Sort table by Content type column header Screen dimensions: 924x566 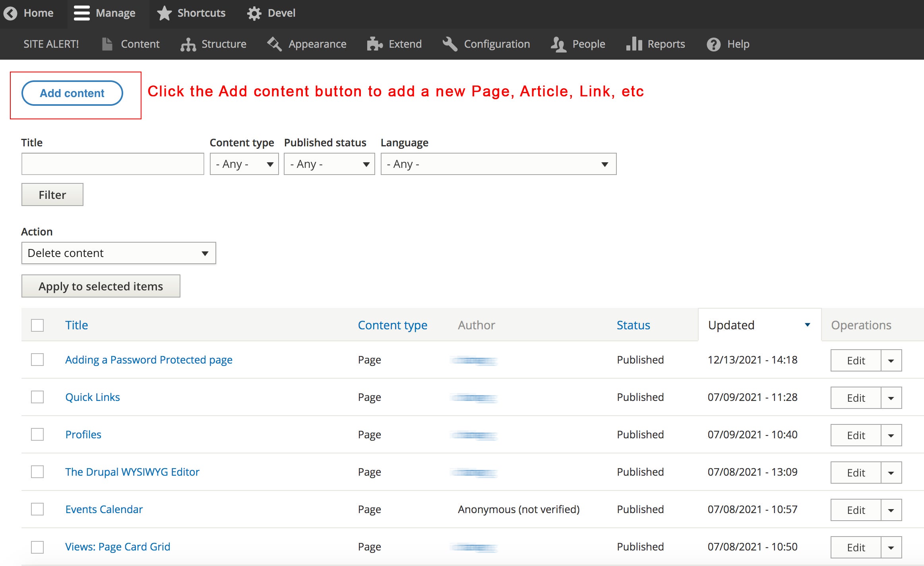pos(392,325)
